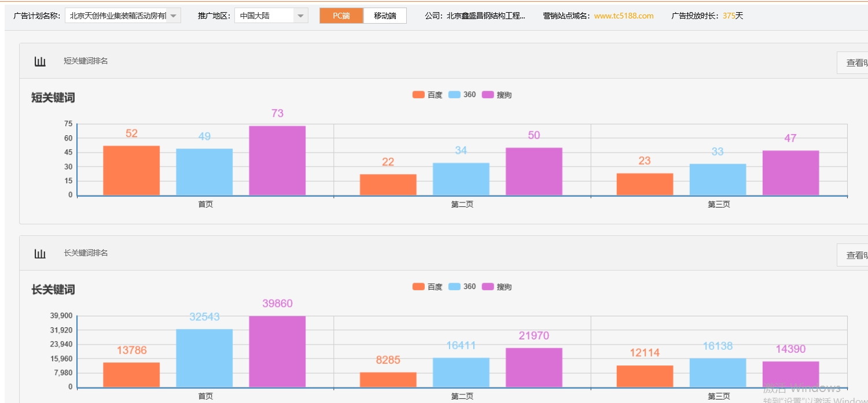This screenshot has height=403, width=868.
Task: Select the PC端 tab
Action: (x=341, y=16)
